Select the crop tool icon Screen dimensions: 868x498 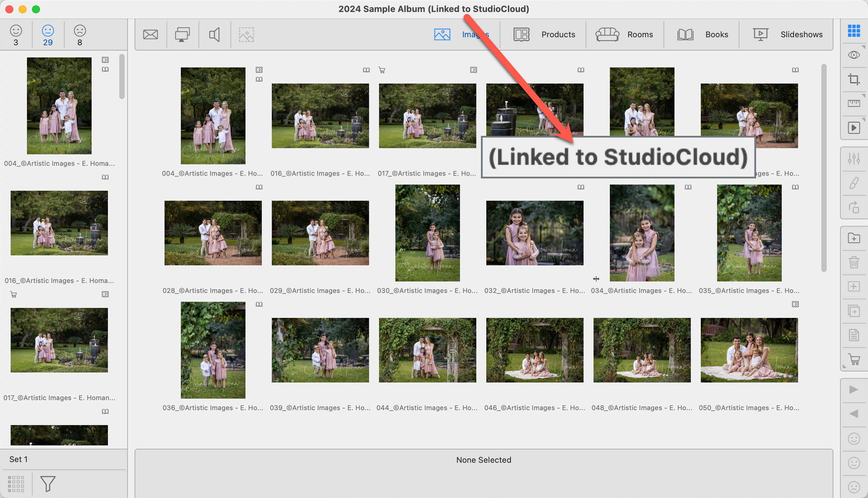[x=854, y=79]
